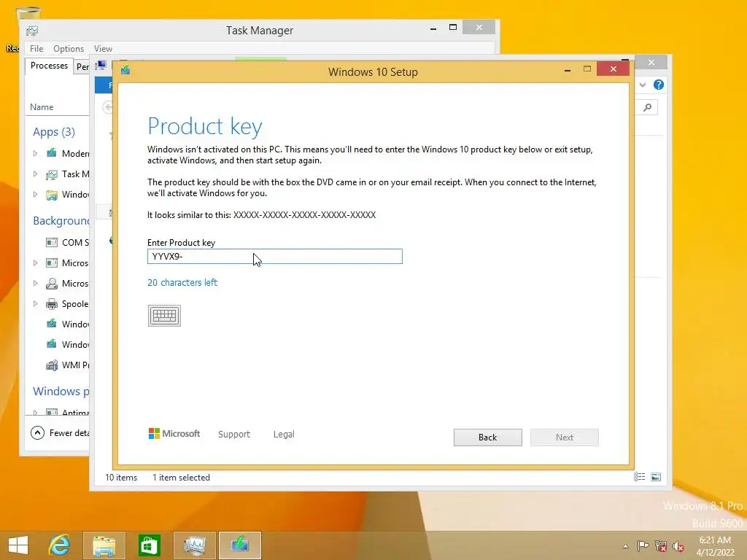The width and height of the screenshot is (747, 560).
Task: Click the Windows 10 Setup title icon
Action: pos(125,71)
